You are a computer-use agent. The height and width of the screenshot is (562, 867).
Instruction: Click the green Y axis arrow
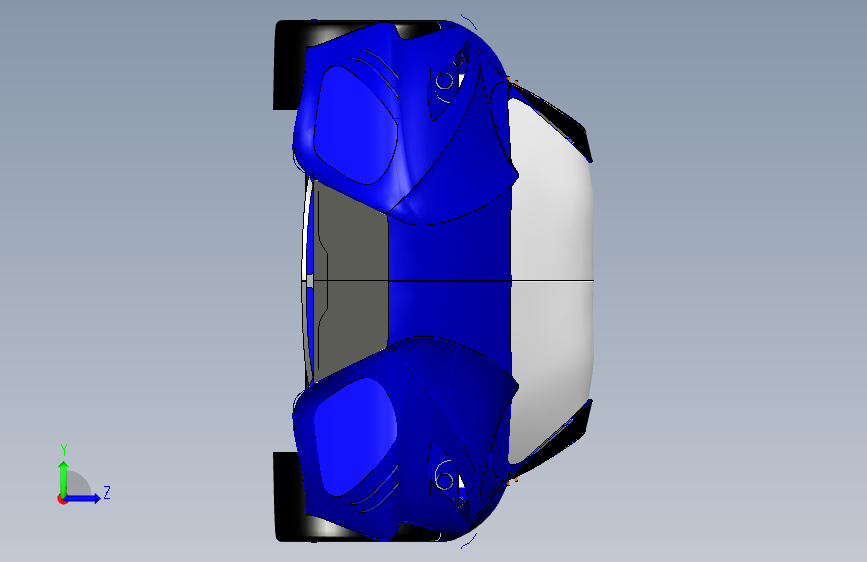coord(64,478)
